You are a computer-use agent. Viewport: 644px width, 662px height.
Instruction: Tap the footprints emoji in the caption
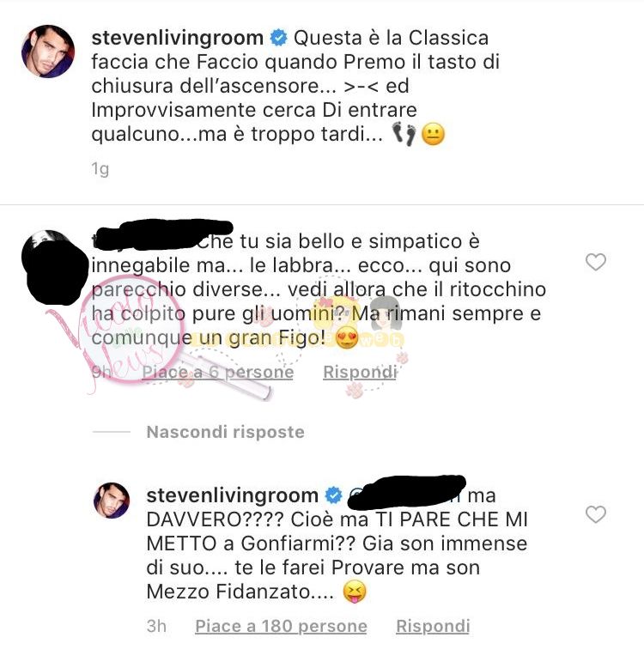tap(404, 134)
